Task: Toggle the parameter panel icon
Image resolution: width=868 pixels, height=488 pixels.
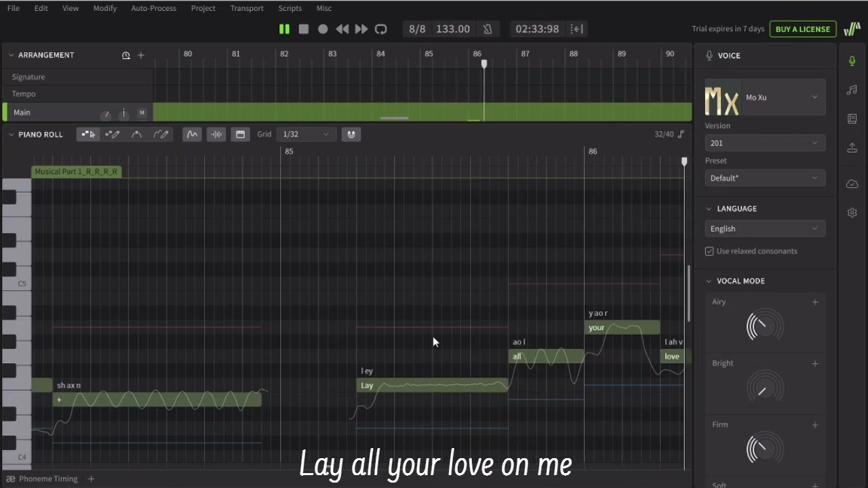Action: [240, 134]
